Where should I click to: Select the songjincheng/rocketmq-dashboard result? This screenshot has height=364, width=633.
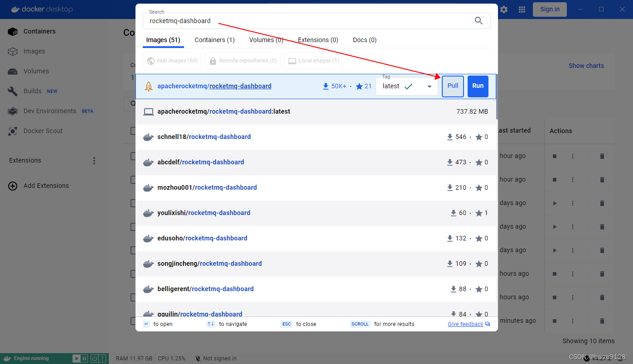[x=316, y=263]
